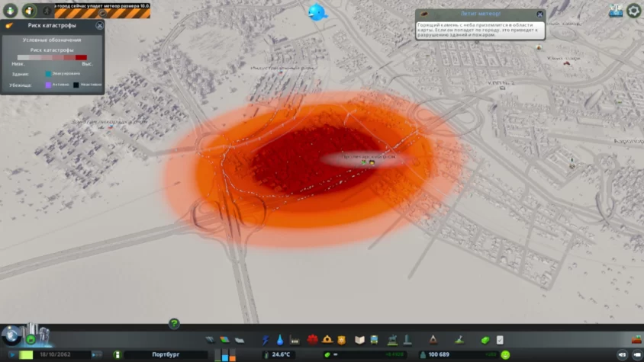Click the dimmed evacuation running-man icon
The height and width of the screenshot is (362, 644).
tap(47, 11)
